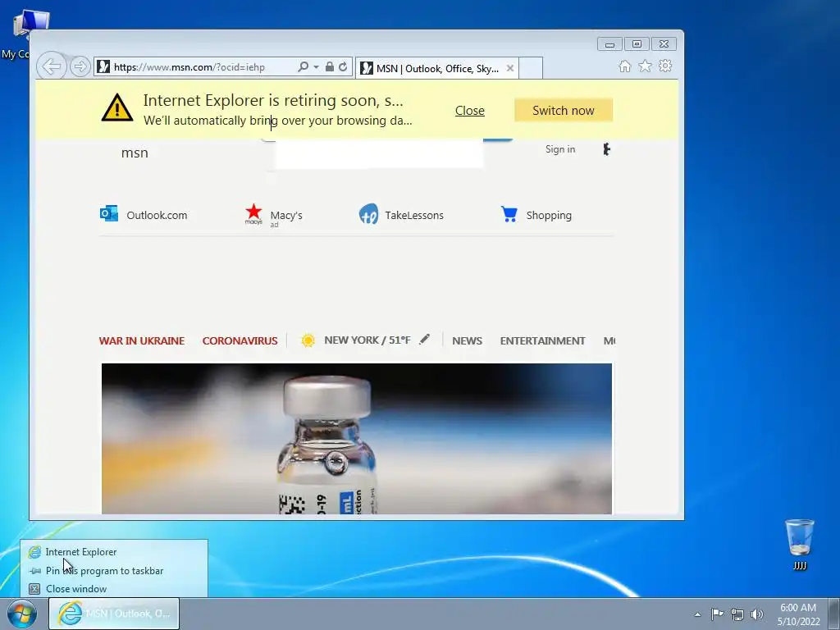Choose Close window in the jump list
This screenshot has width=840, height=630.
[x=114, y=589]
